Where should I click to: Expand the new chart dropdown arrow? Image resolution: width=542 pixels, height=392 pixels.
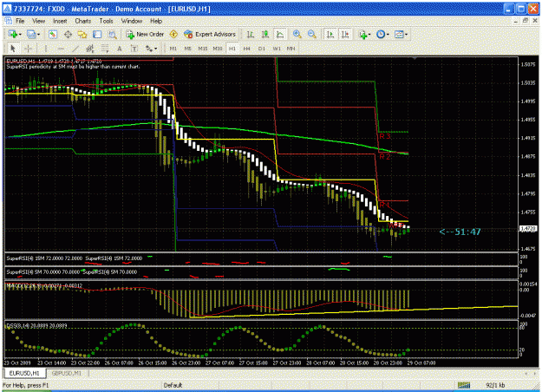(20, 35)
